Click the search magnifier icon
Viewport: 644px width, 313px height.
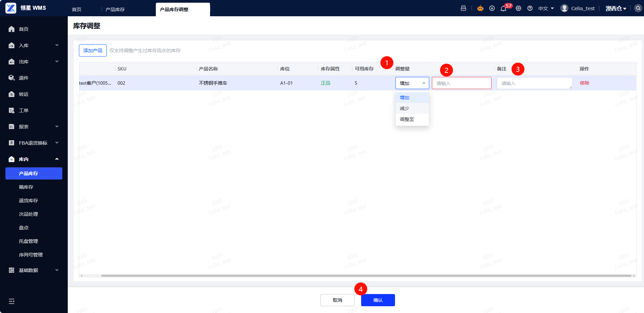[638, 8]
